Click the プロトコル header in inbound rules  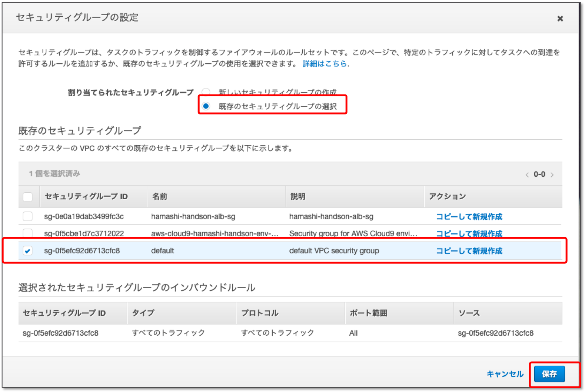tap(259, 313)
